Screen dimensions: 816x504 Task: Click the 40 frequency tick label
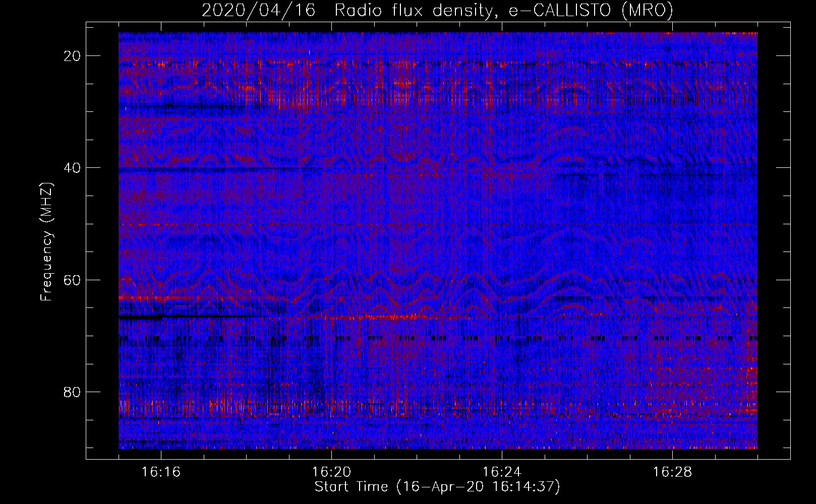point(73,168)
